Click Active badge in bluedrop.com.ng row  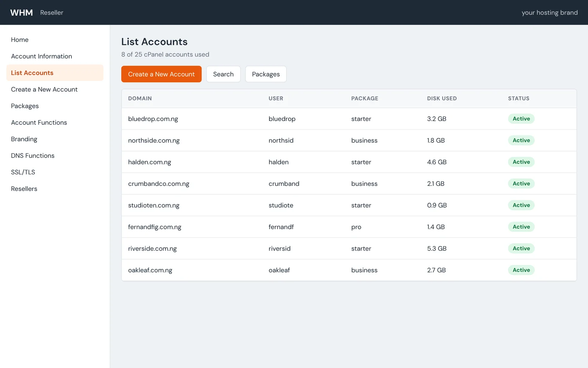(x=521, y=119)
